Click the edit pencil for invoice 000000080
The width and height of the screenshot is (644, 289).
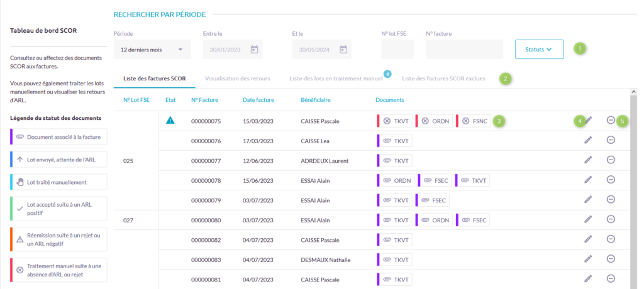pos(588,219)
